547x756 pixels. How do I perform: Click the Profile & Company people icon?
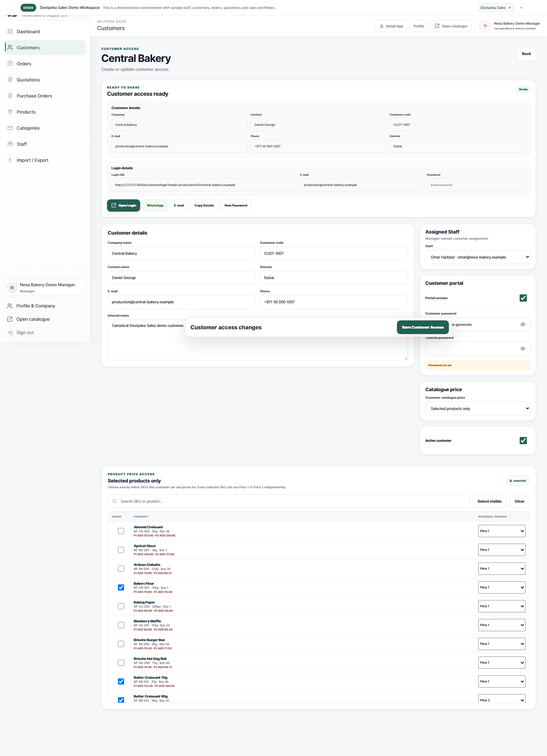pyautogui.click(x=10, y=306)
